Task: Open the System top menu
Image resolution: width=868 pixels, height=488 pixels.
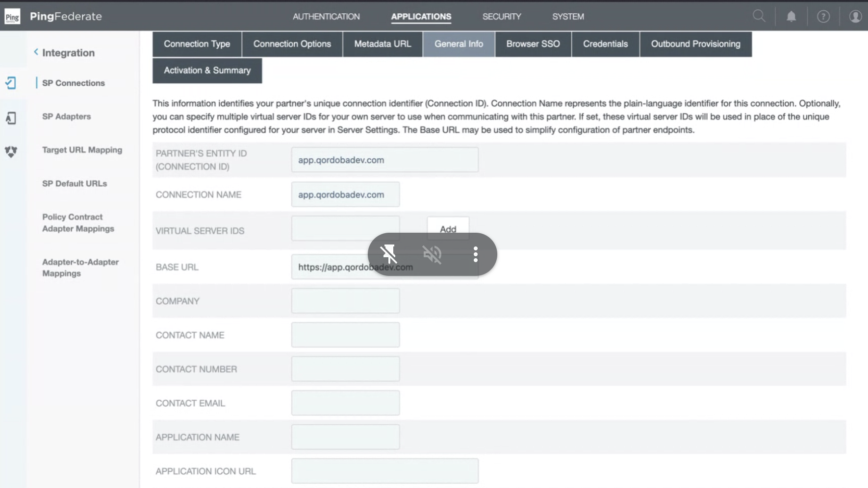Action: coord(568,17)
